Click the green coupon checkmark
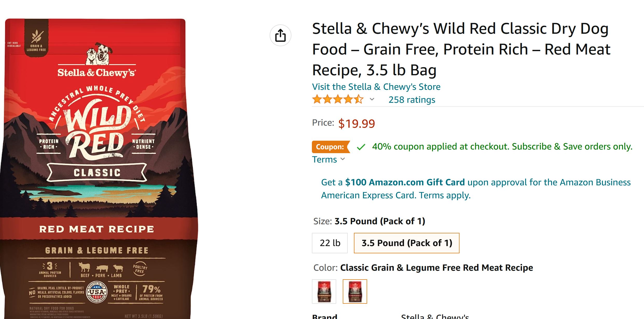 pyautogui.click(x=361, y=147)
